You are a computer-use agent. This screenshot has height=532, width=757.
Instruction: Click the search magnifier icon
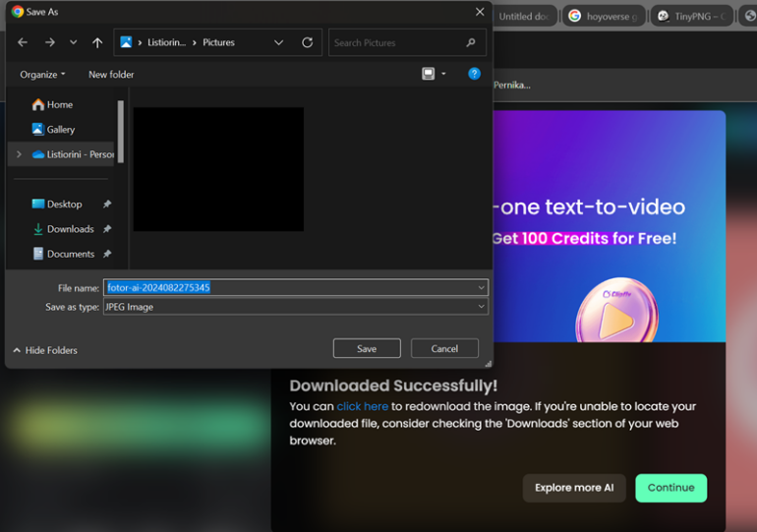click(x=472, y=43)
